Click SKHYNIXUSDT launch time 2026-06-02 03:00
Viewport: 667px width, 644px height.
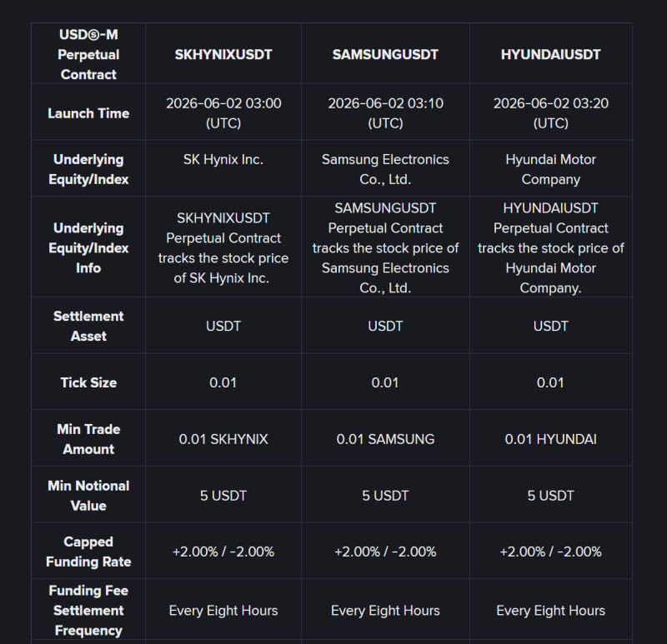[x=223, y=113]
